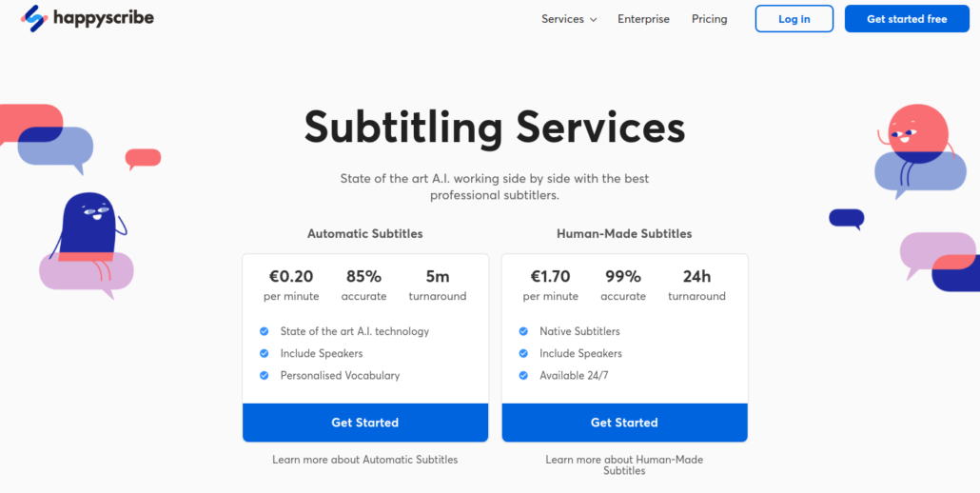Expand the Services dropdown menu
The height and width of the screenshot is (493, 980).
pyautogui.click(x=569, y=19)
